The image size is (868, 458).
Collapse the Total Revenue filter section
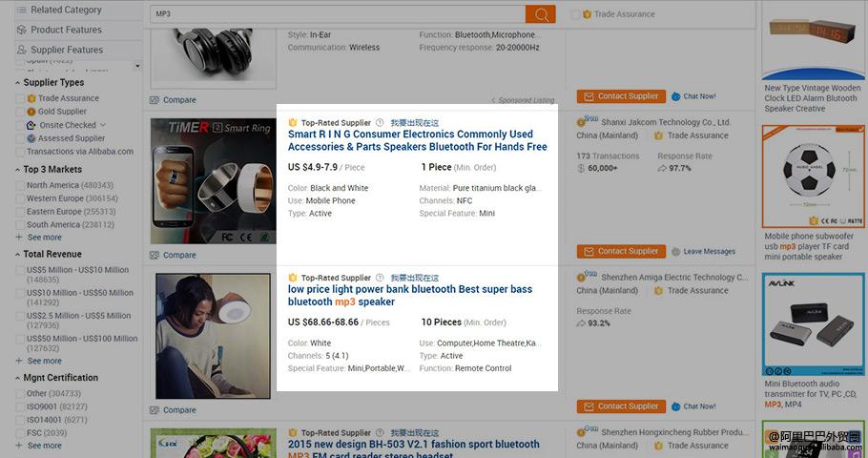tap(18, 255)
